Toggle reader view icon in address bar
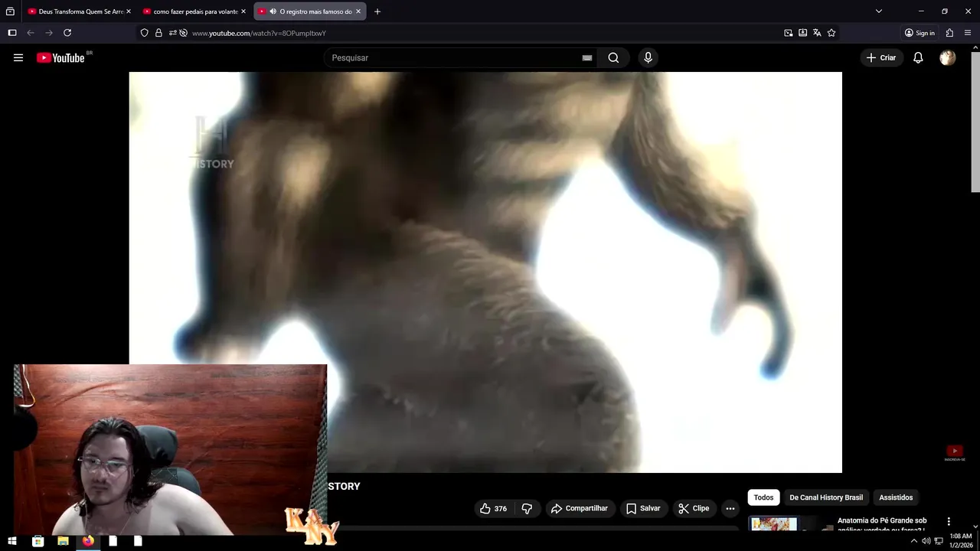980x551 pixels. point(802,33)
